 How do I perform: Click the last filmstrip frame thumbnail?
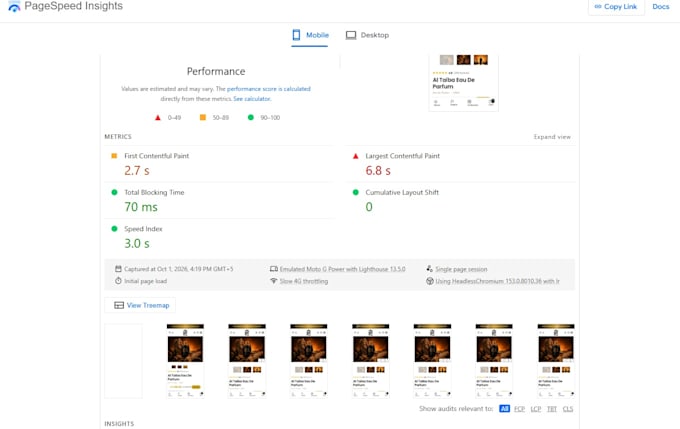[x=556, y=361]
